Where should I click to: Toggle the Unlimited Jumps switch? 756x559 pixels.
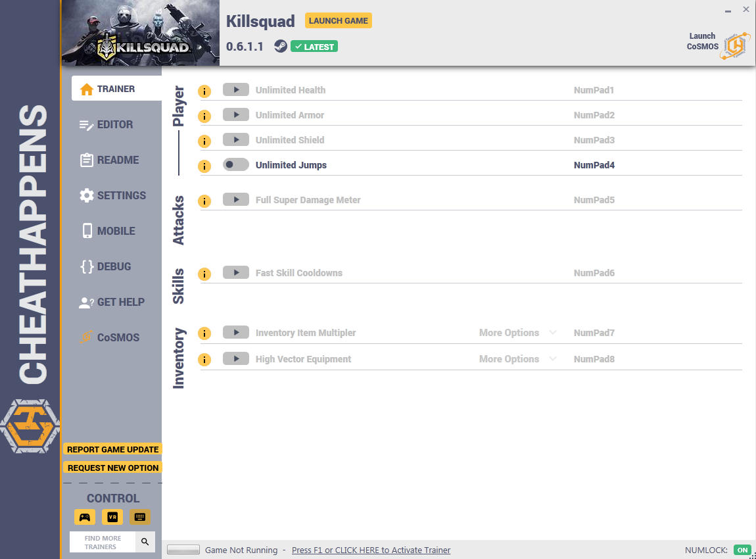click(236, 165)
